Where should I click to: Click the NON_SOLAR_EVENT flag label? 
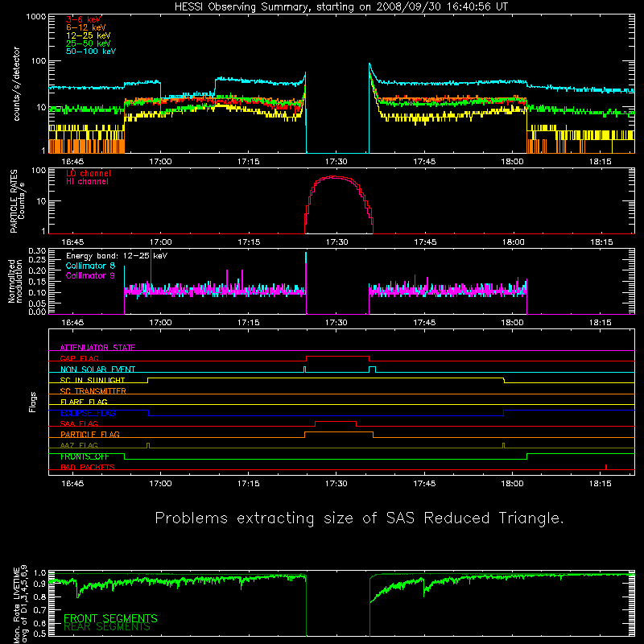(x=97, y=369)
